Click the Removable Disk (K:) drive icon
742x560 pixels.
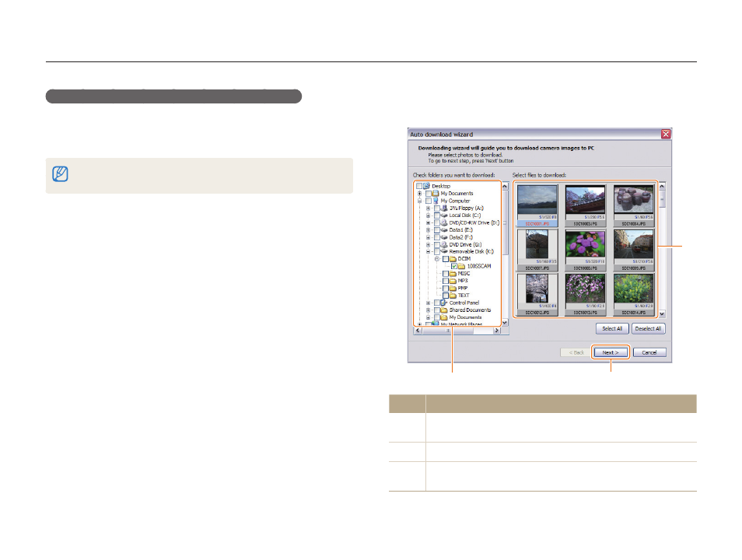(444, 251)
